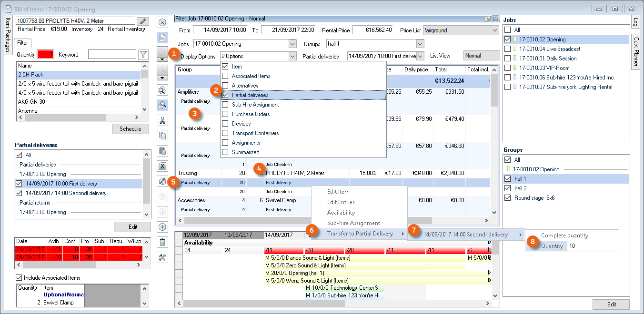Tick the 17-0010.04 Live-Broadcast job checkbox
Screen dimensions: 644x314
click(508, 49)
